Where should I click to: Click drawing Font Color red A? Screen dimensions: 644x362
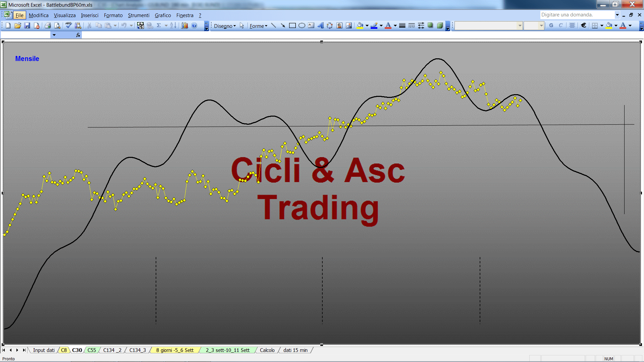388,25
